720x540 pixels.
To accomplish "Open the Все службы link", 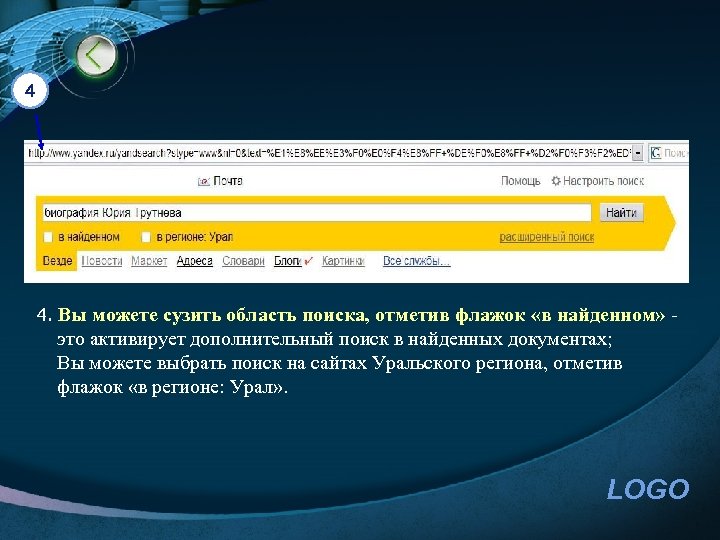I will 416,261.
